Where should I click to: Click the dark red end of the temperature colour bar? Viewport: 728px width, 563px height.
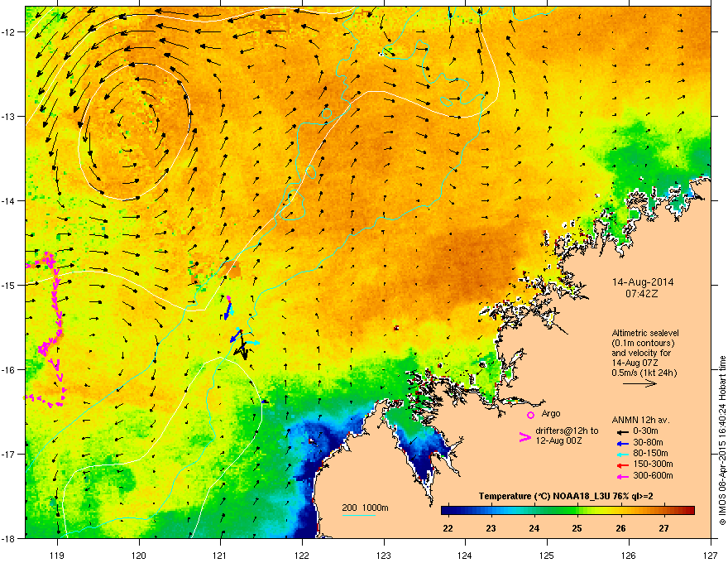[690, 511]
